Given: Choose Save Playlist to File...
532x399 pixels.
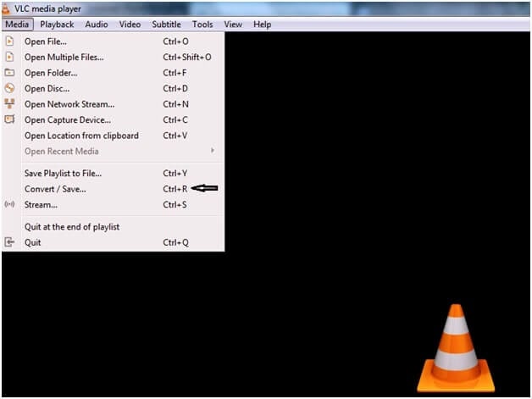Looking at the screenshot, I should 114,174.
